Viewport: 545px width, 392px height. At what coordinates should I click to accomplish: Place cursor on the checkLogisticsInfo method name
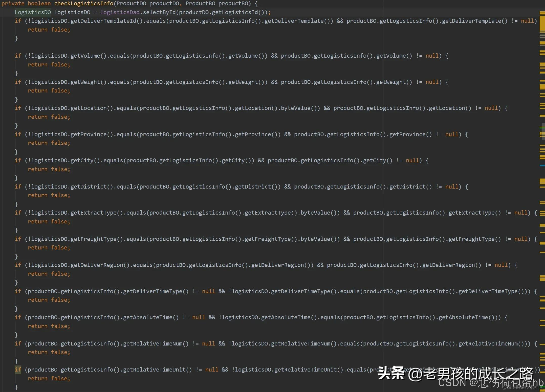pyautogui.click(x=83, y=3)
